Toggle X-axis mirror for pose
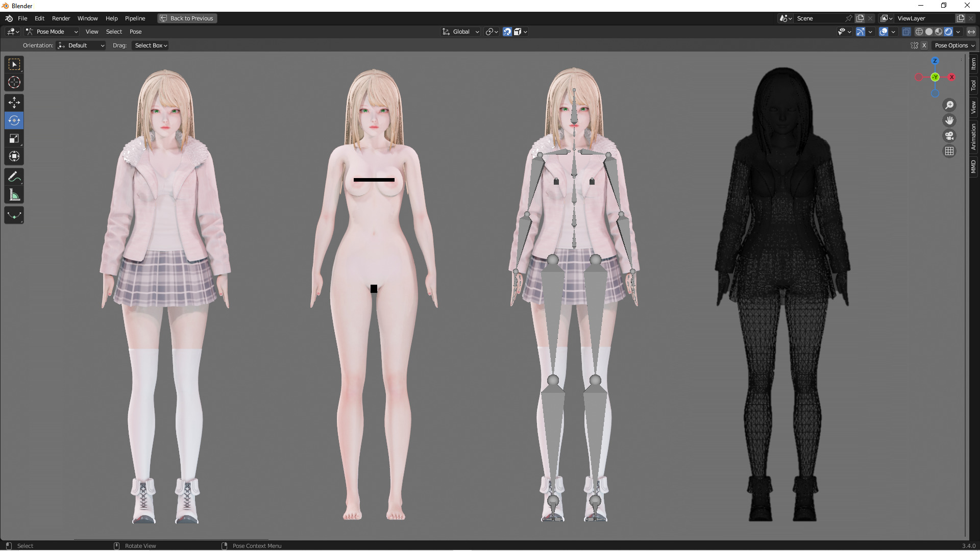Viewport: 980px width, 551px height. 924,45
